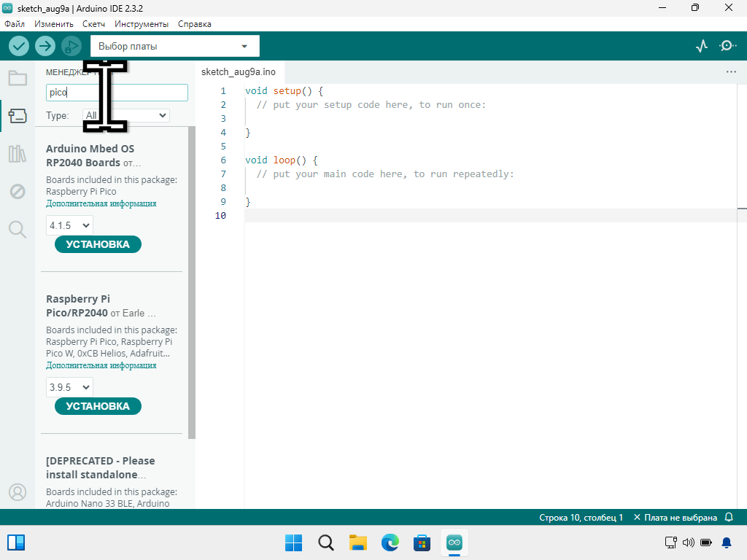Open the Search sidebar icon
This screenshot has width=747, height=560.
18,230
